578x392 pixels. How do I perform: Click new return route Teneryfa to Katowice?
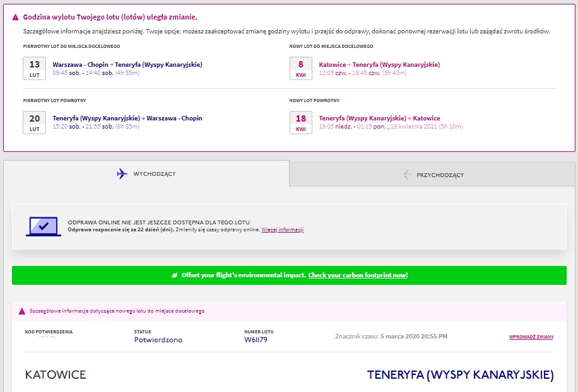[x=379, y=118]
